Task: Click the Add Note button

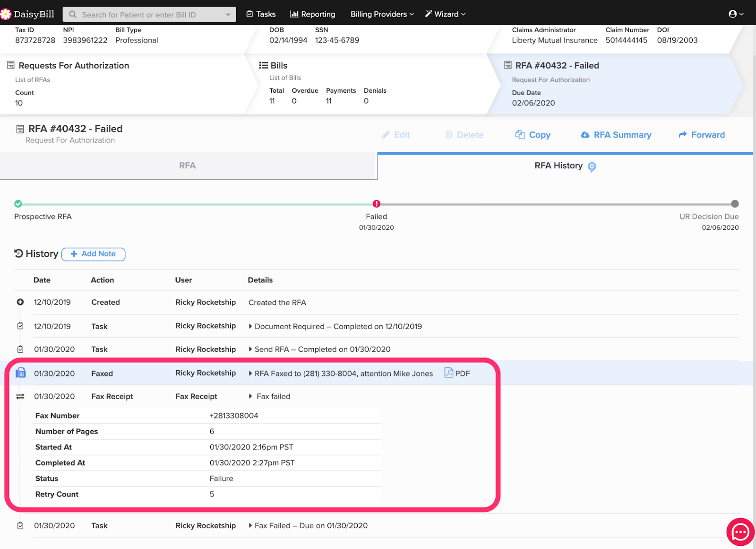Action: [93, 254]
